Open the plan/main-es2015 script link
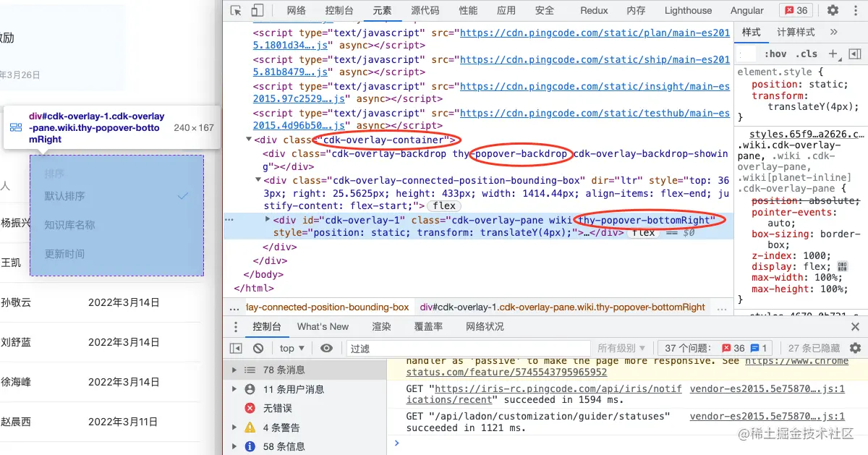 491,39
